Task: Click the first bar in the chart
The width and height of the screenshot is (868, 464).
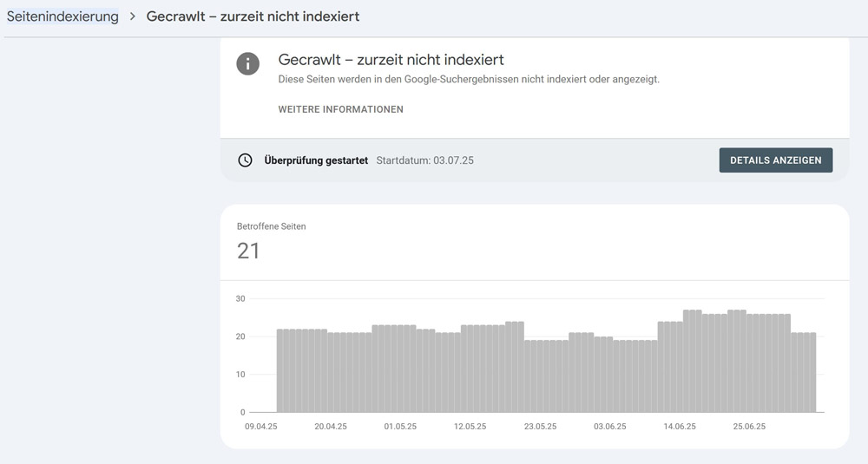Action: [279, 370]
